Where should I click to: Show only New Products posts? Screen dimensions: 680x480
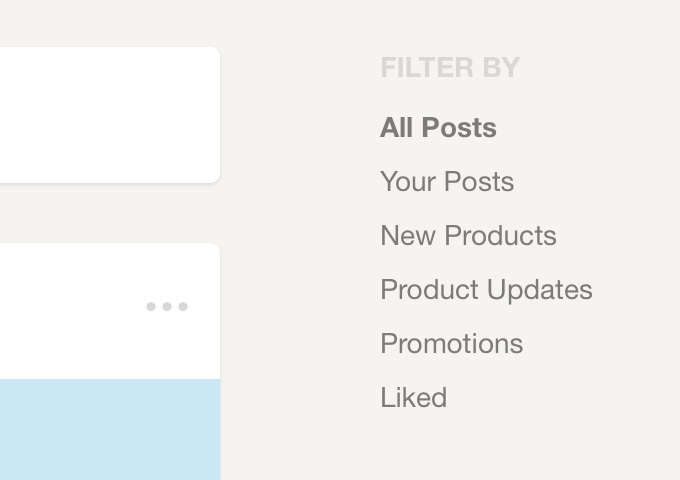tap(468, 235)
